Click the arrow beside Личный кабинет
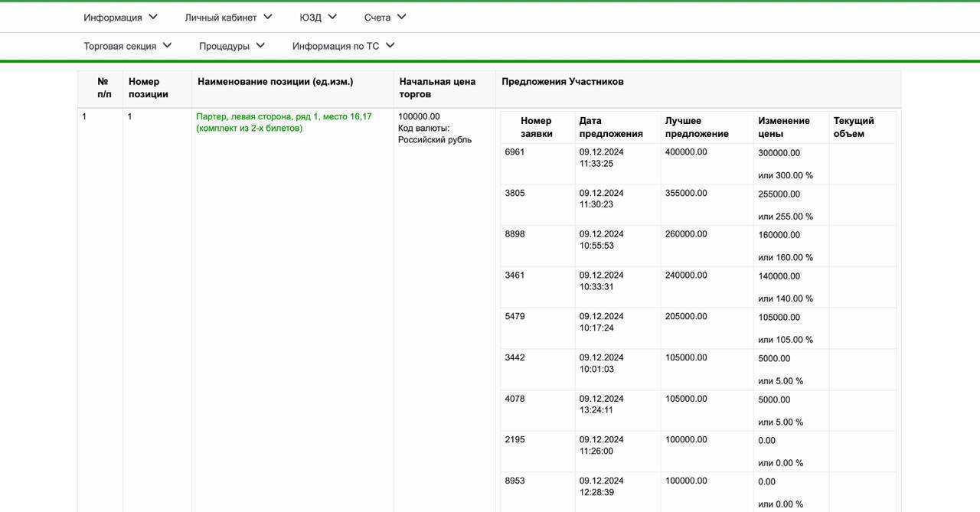 pos(267,17)
